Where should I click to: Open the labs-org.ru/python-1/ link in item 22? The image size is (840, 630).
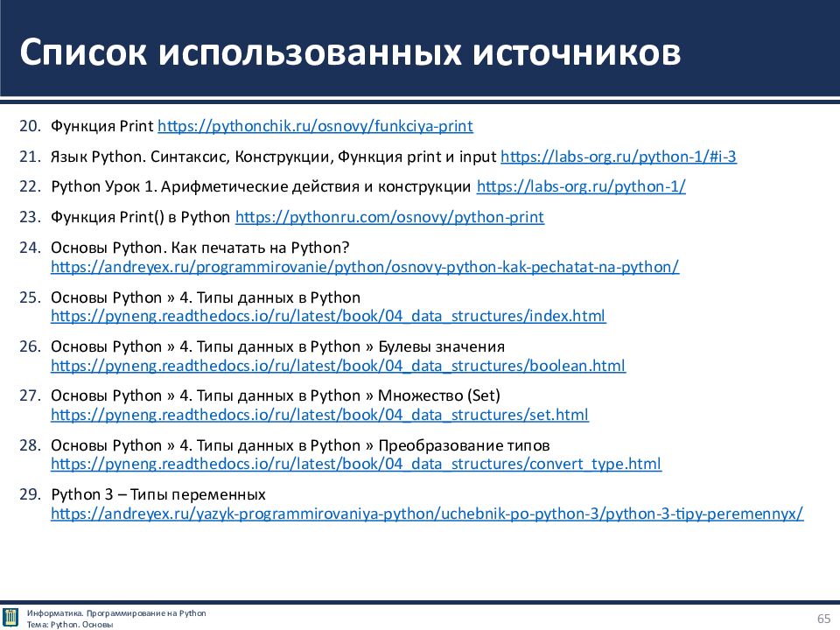(x=581, y=186)
